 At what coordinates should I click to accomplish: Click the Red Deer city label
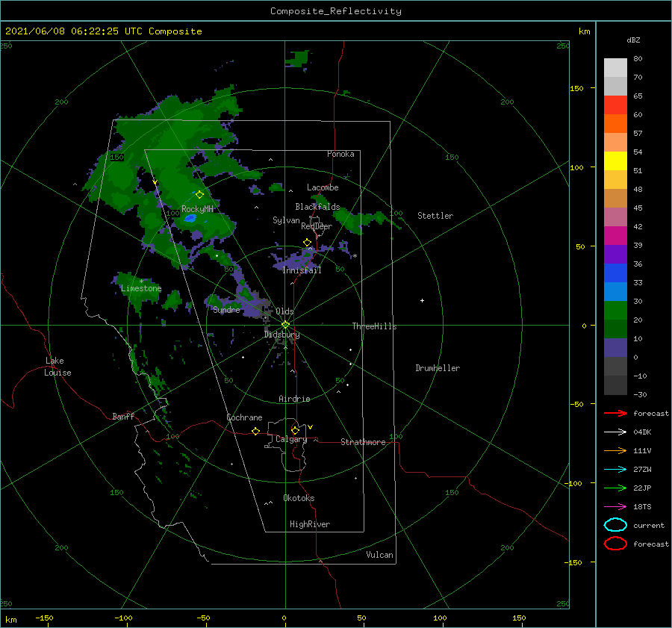tap(317, 226)
